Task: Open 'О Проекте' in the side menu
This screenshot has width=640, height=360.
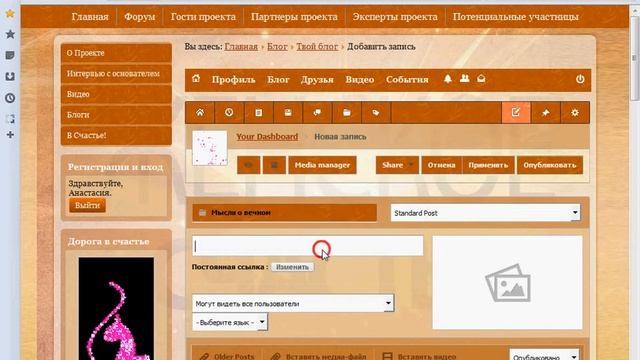Action: (x=116, y=53)
